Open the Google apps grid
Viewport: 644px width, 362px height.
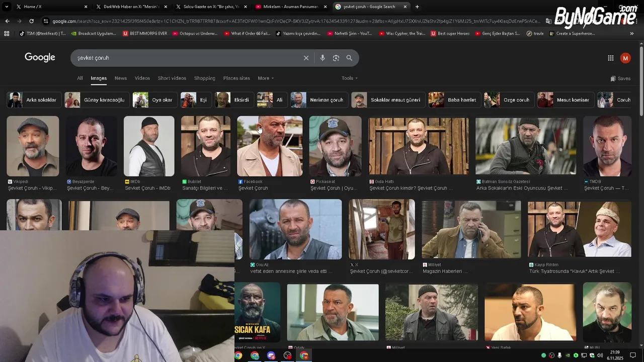(611, 58)
